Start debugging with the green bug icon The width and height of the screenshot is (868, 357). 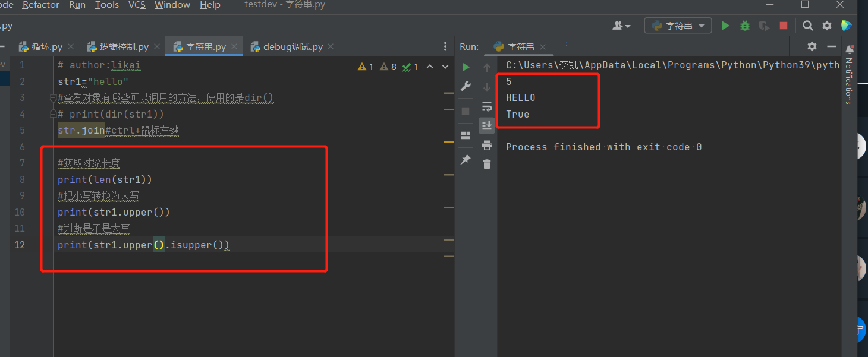(x=744, y=26)
